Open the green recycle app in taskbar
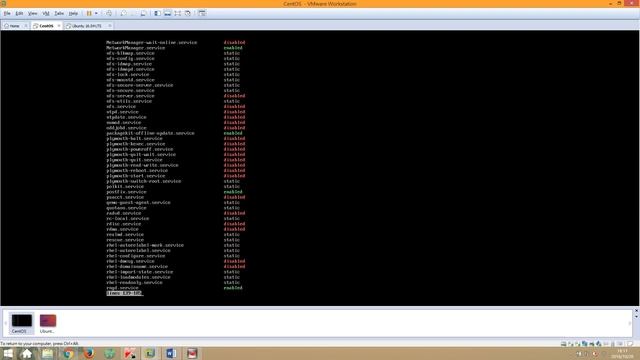The image size is (640, 360). pos(109,353)
